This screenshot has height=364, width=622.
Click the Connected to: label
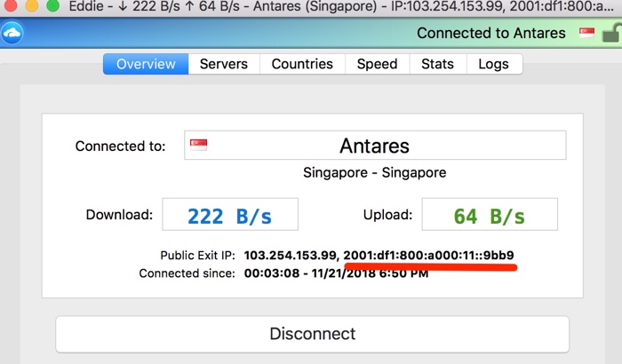point(120,146)
